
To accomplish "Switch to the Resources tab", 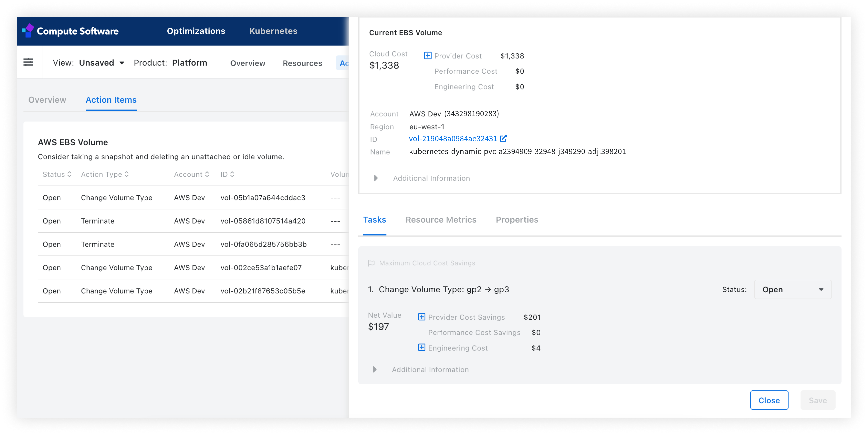I will (x=302, y=63).
